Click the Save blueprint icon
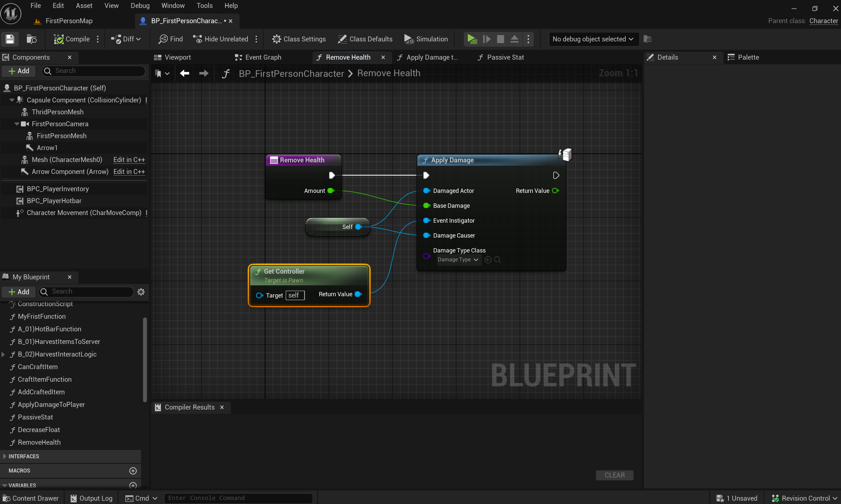The height and width of the screenshot is (504, 841). coord(10,39)
